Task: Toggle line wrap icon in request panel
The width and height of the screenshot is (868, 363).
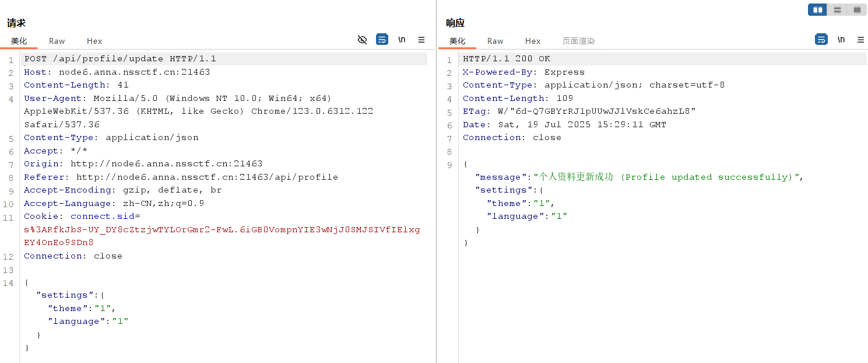Action: point(382,40)
